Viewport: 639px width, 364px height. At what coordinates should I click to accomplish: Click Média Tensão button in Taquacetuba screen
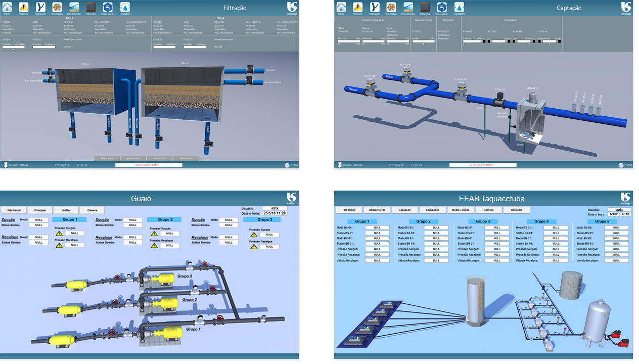point(461,210)
